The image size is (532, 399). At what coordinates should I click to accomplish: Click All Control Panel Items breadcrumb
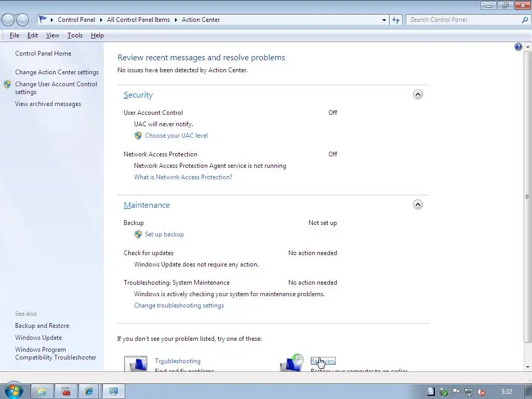point(138,20)
